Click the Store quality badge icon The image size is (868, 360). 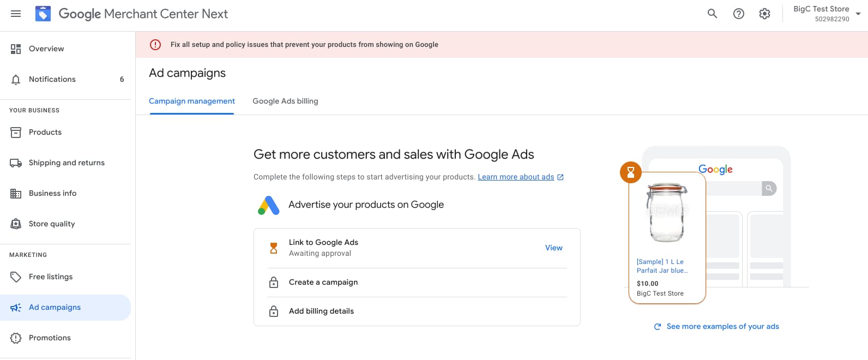coord(16,224)
